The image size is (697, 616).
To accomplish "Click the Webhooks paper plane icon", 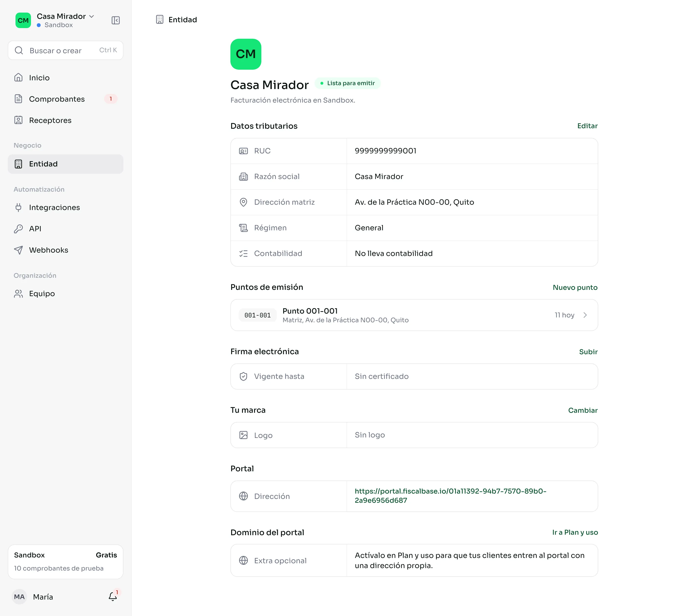I will (18, 250).
